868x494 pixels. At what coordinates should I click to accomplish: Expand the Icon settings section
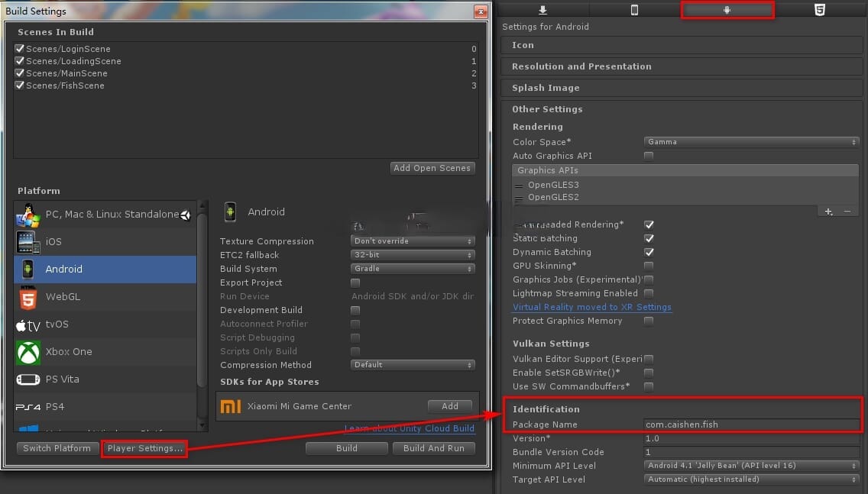(x=682, y=45)
